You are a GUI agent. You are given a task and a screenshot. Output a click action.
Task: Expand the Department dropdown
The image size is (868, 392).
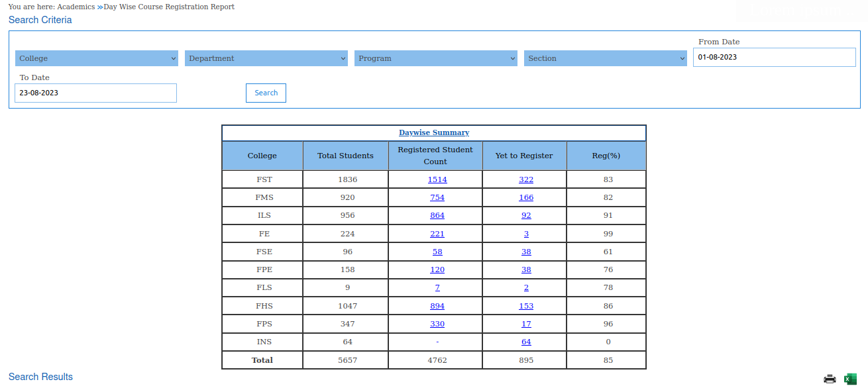(266, 58)
